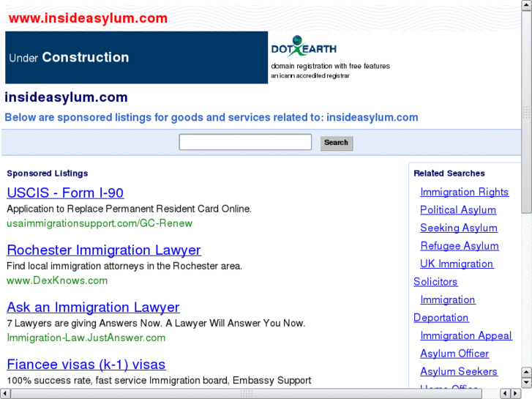532x399 pixels.
Task: Select the Immigration related search link
Action: click(x=448, y=300)
